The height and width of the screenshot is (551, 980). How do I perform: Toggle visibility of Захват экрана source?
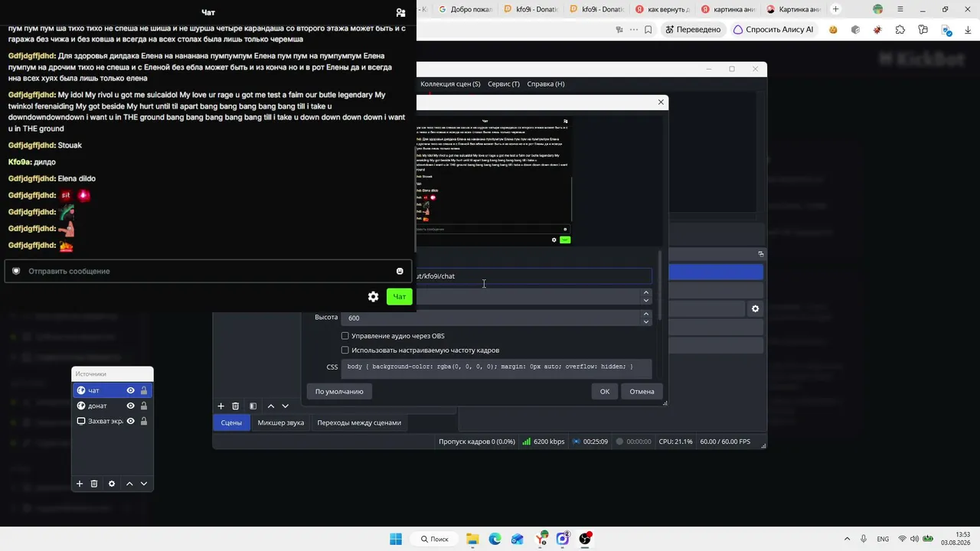tap(131, 421)
